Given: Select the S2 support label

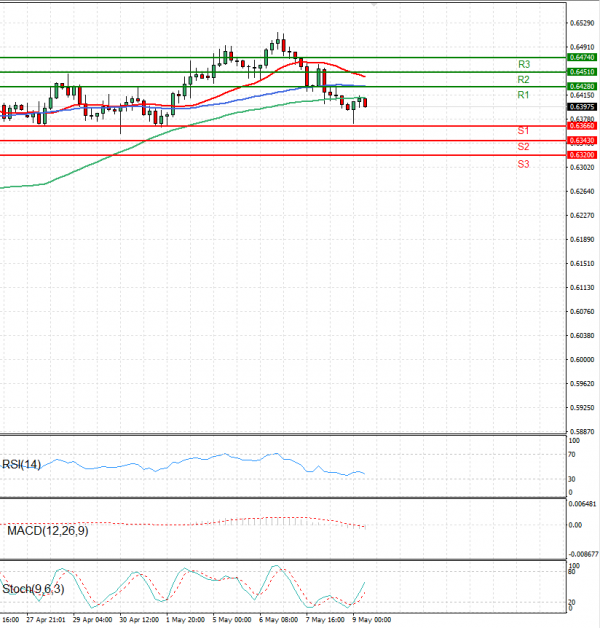Looking at the screenshot, I should coord(523,147).
